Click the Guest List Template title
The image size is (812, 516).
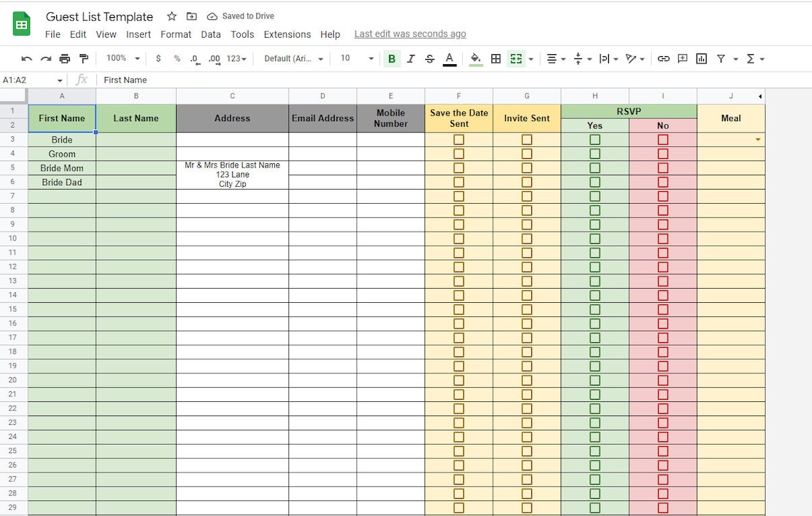coord(100,16)
